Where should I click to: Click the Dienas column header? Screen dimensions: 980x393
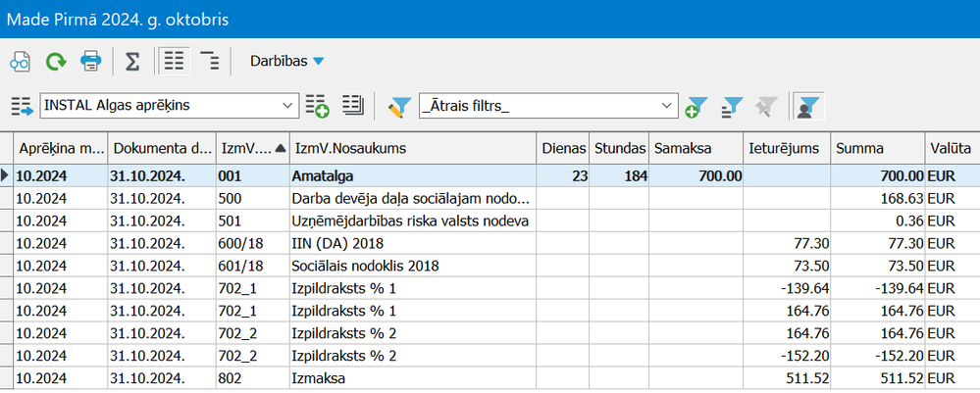[x=563, y=148]
